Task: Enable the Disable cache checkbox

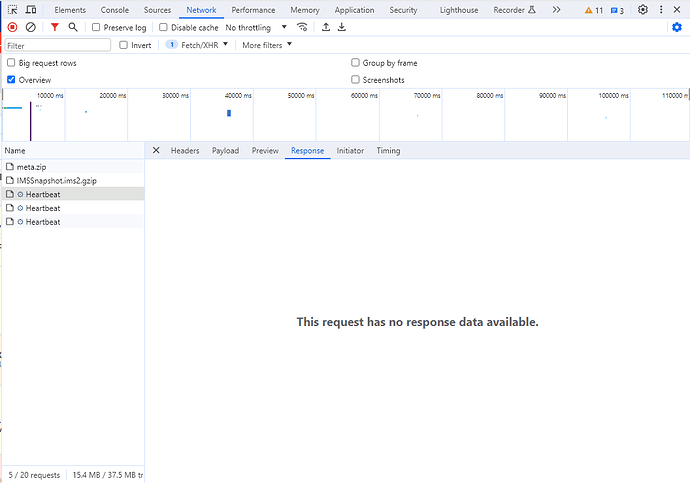Action: (x=163, y=27)
